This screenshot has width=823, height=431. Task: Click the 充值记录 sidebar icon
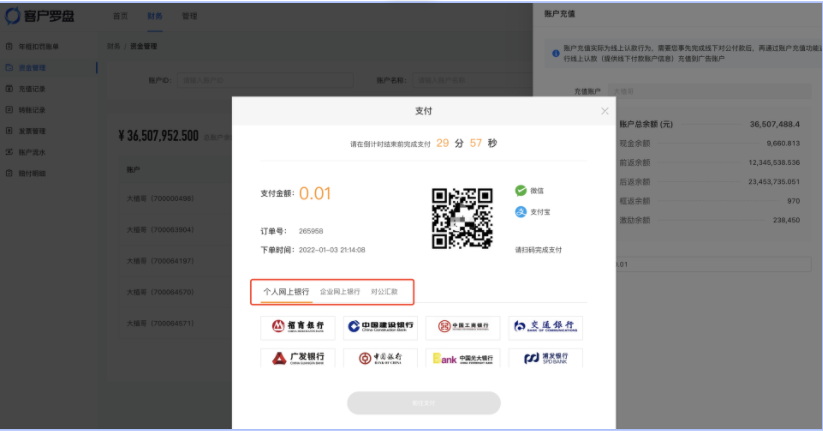9,88
